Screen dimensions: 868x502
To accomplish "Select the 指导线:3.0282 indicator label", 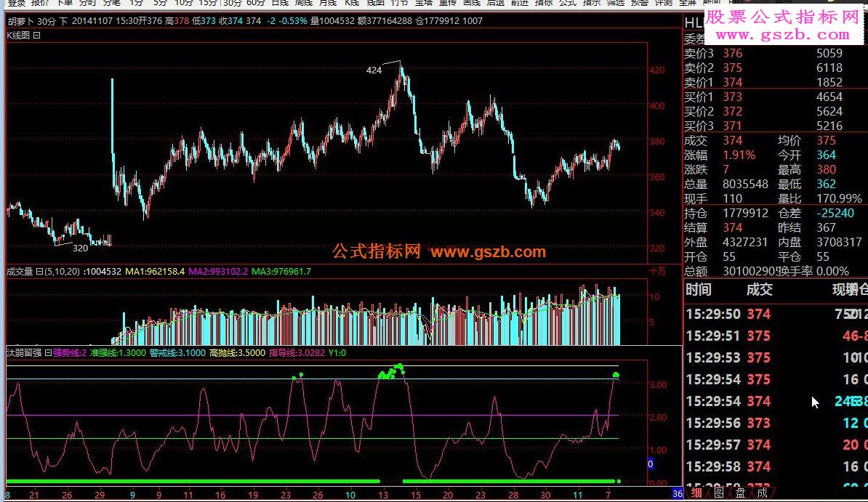I will tap(297, 353).
